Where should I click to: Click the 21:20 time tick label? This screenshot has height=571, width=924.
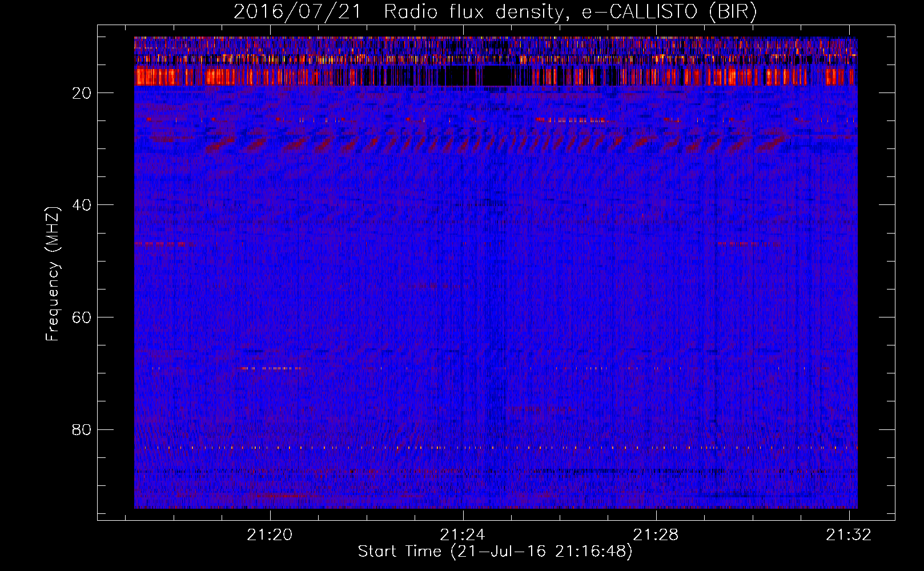pyautogui.click(x=270, y=534)
